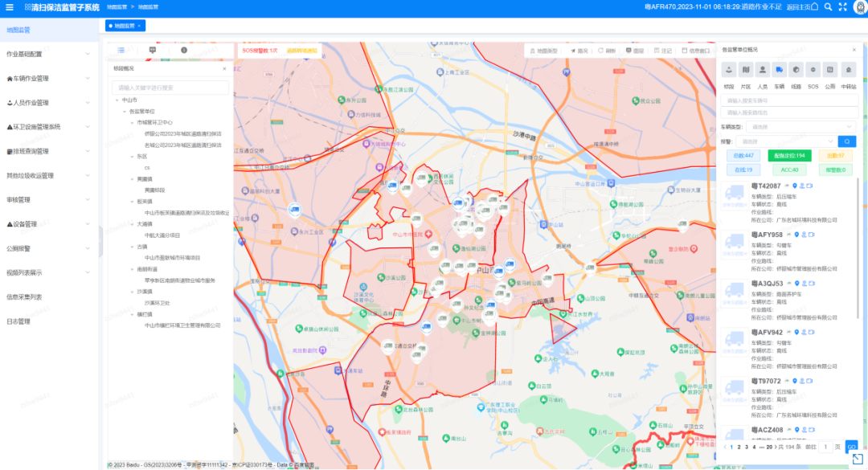Screen dimensions: 868x470
Task: Switch to the 地图监管 tab
Action: tap(125, 26)
